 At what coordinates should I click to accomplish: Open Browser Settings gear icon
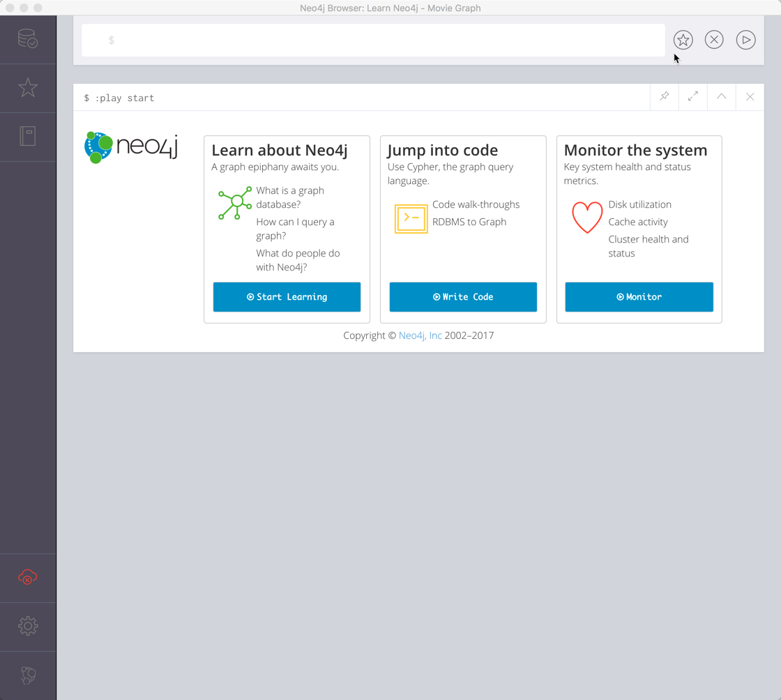[x=28, y=626]
